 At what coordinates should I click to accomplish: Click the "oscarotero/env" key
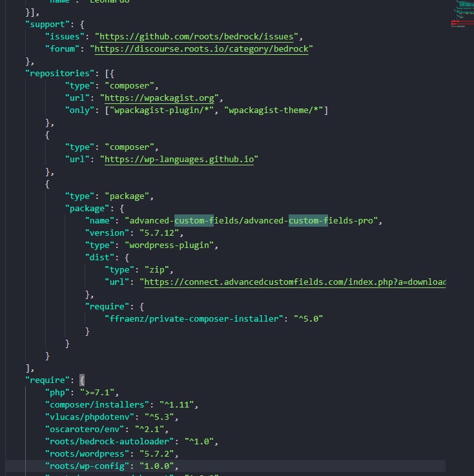coord(85,429)
